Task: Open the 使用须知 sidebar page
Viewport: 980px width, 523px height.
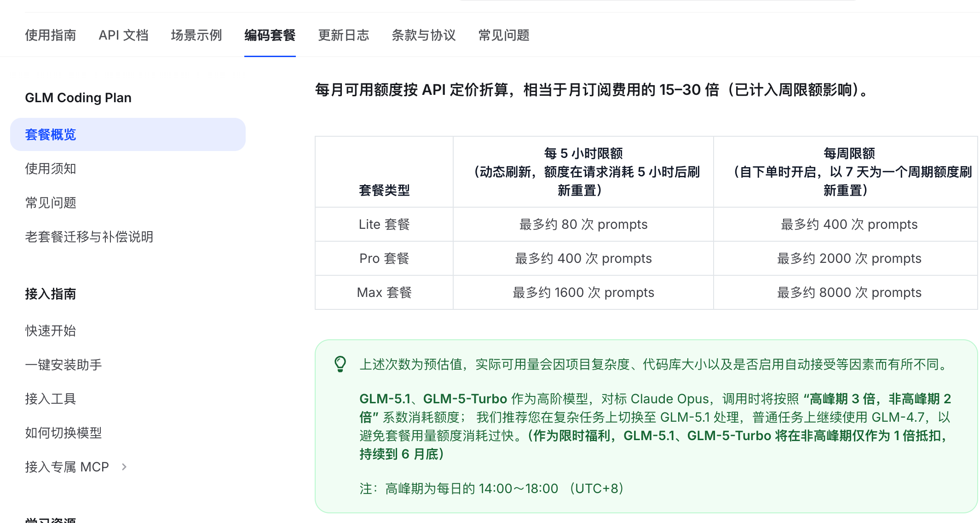Action: 51,169
